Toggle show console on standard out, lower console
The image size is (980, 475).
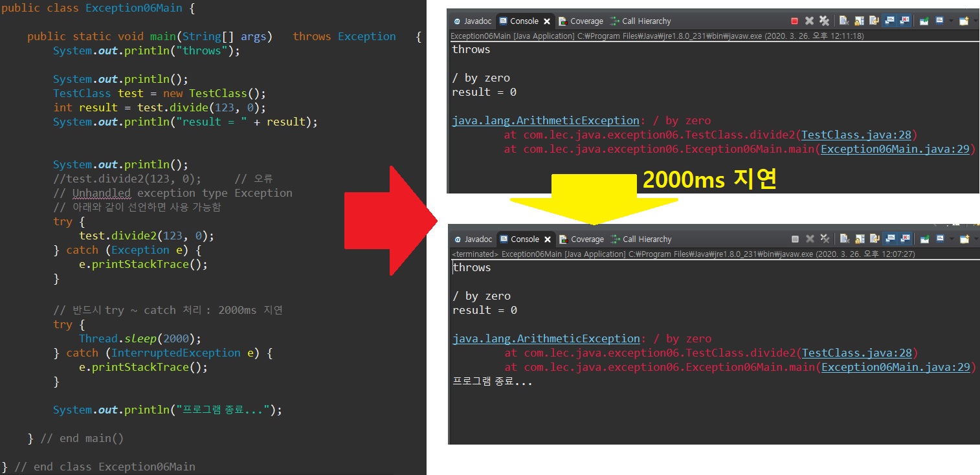point(889,239)
